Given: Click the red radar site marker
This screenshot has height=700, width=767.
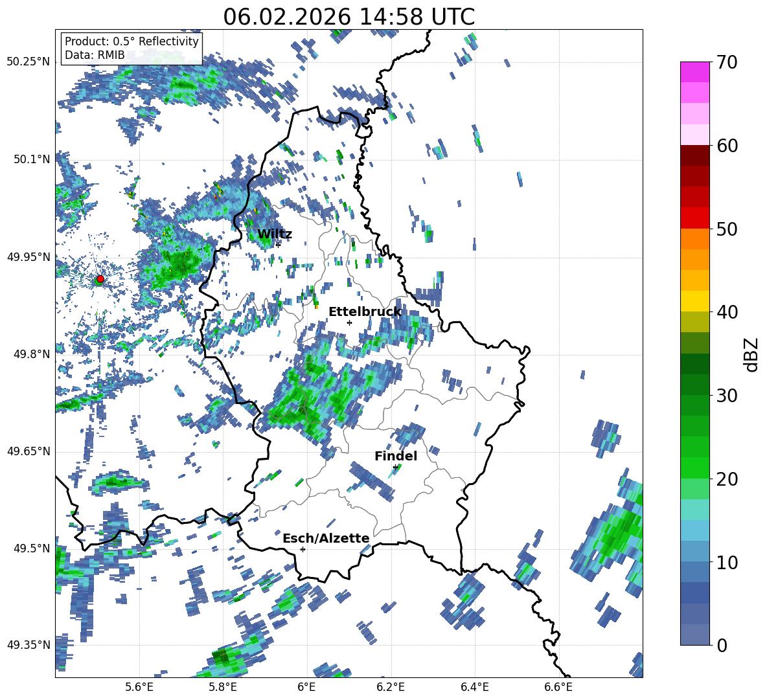Looking at the screenshot, I should [x=100, y=279].
